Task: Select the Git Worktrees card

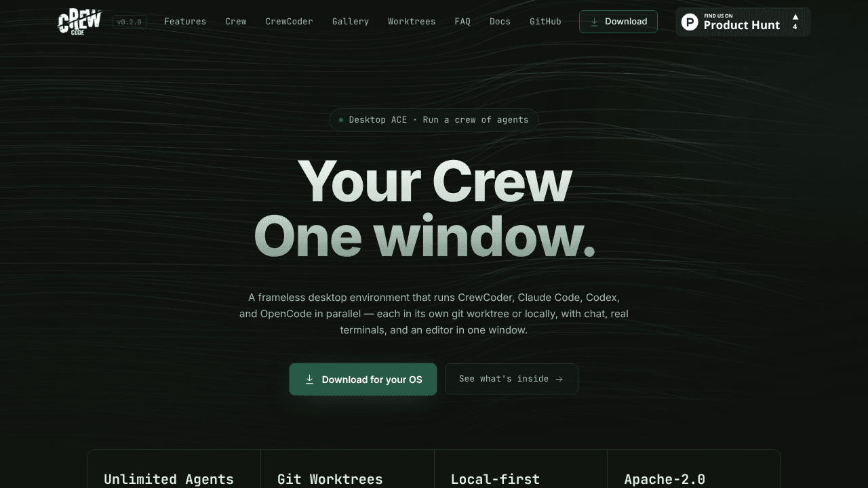Action: click(347, 469)
